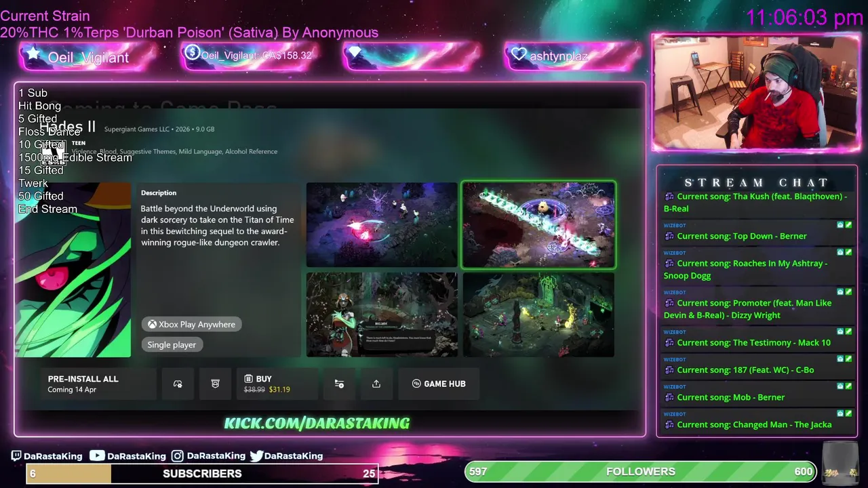Click the store bag icon in Buy button
The height and width of the screenshot is (488, 868).
pos(249,379)
